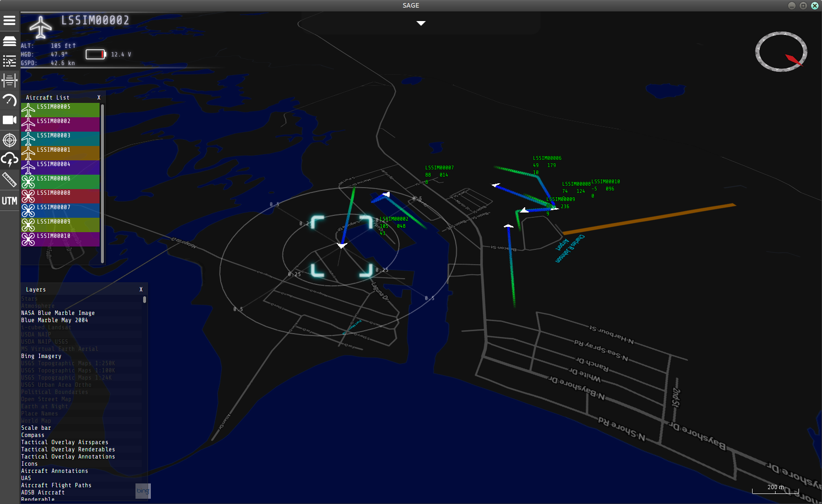This screenshot has height=504, width=822.
Task: Open the video camera feed icon
Action: coord(10,120)
